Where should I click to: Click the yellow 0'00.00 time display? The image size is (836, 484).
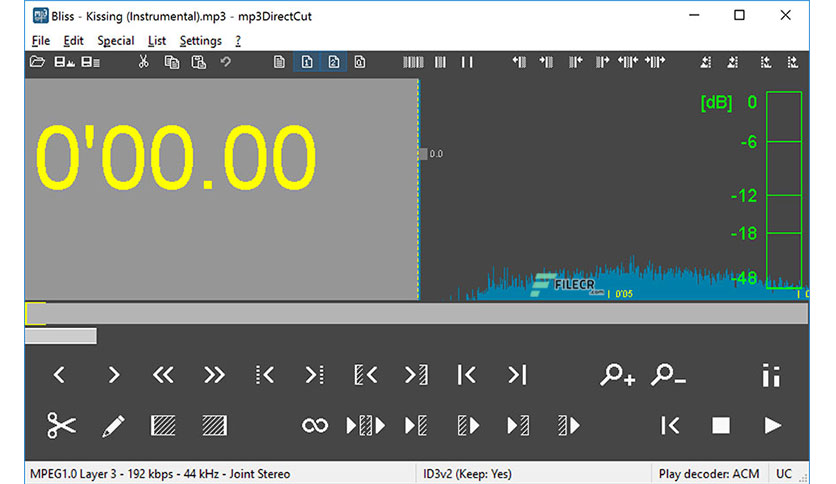click(176, 157)
